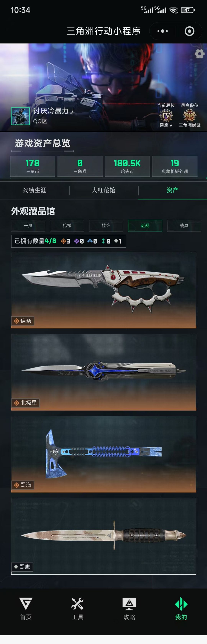Screen dimensions: 207x644
Task: Close mini program via circle target icon
Action: click(189, 31)
